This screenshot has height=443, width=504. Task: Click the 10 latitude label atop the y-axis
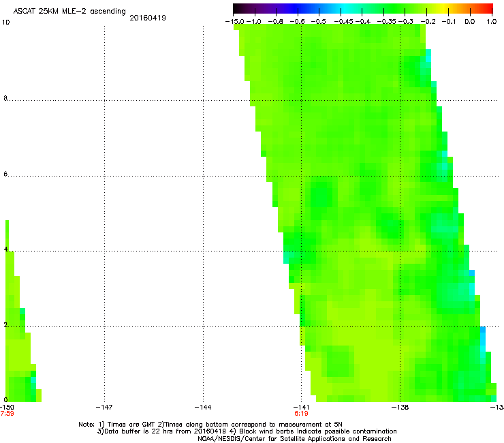point(5,22)
